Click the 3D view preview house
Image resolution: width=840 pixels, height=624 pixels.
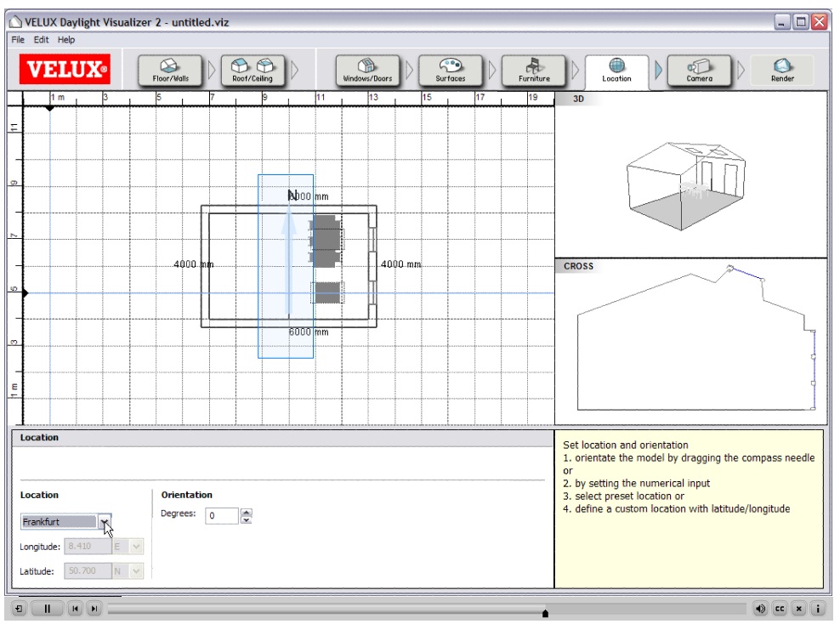(686, 186)
